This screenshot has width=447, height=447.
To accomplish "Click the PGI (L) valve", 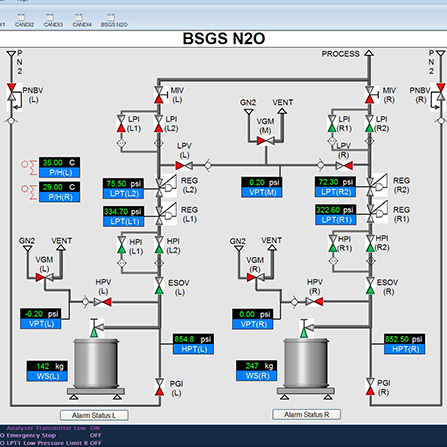I will tap(160, 387).
